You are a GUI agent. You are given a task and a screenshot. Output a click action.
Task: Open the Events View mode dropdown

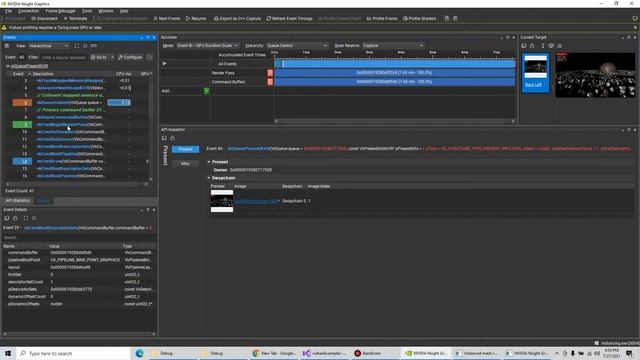click(48, 46)
